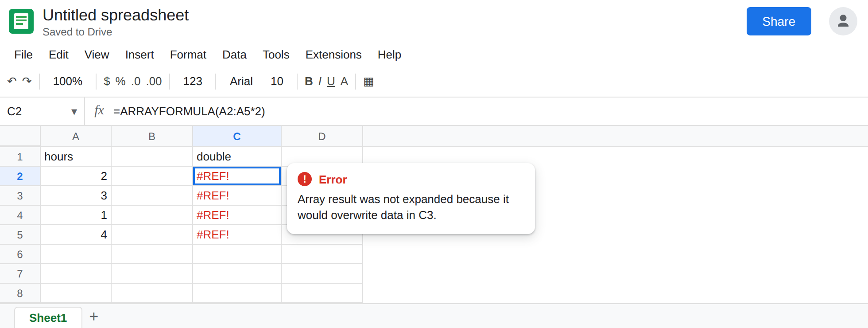The height and width of the screenshot is (328, 868).
Task: Select row 1 header
Action: 20,157
